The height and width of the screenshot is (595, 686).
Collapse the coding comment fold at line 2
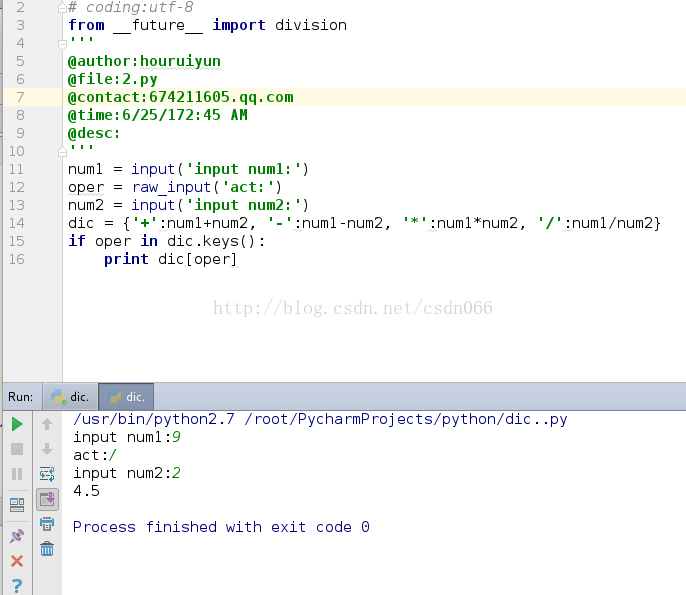tap(62, 7)
